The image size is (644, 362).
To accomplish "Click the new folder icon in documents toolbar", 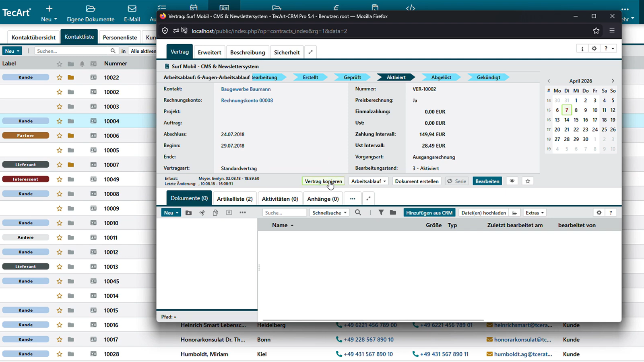I will (188, 213).
